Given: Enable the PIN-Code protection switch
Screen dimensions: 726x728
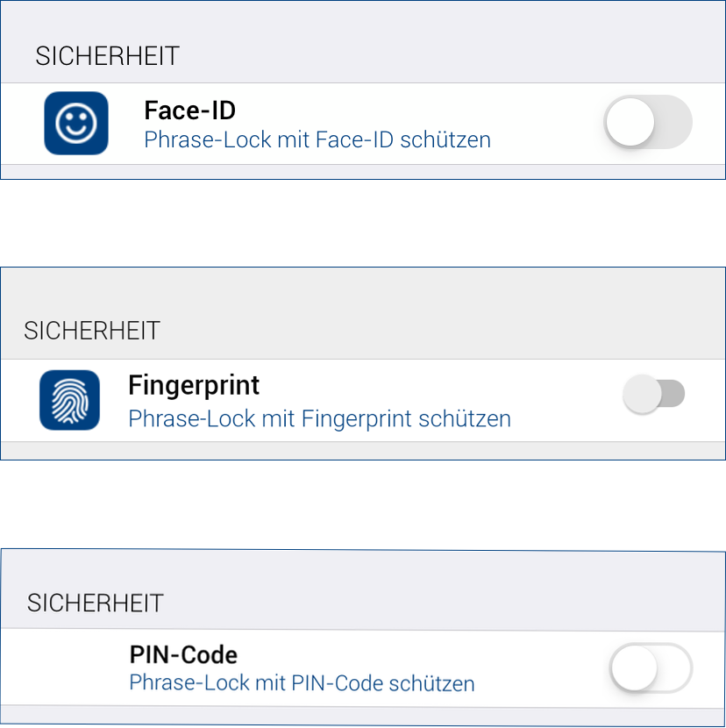Looking at the screenshot, I should tap(650, 671).
